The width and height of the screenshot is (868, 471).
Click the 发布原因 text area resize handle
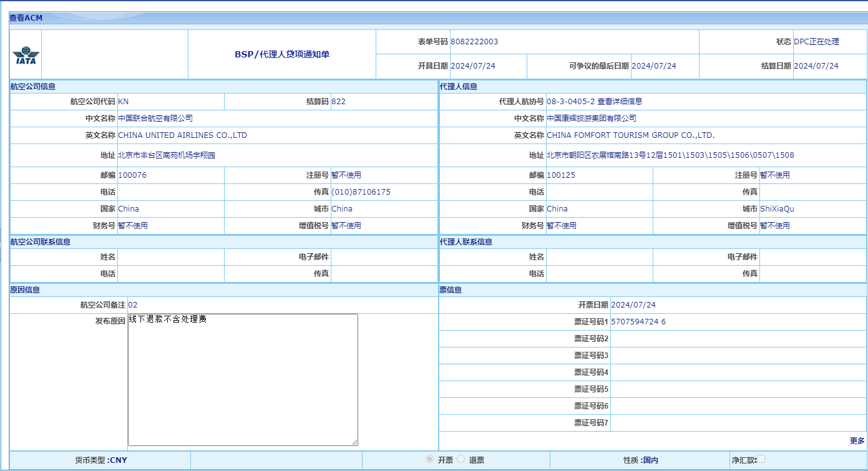tap(354, 442)
